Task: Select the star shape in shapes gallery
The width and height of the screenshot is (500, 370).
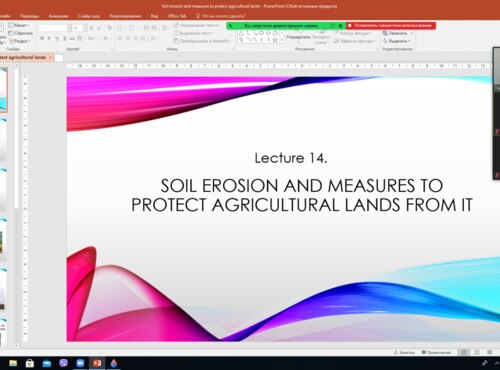Action: coord(275,40)
